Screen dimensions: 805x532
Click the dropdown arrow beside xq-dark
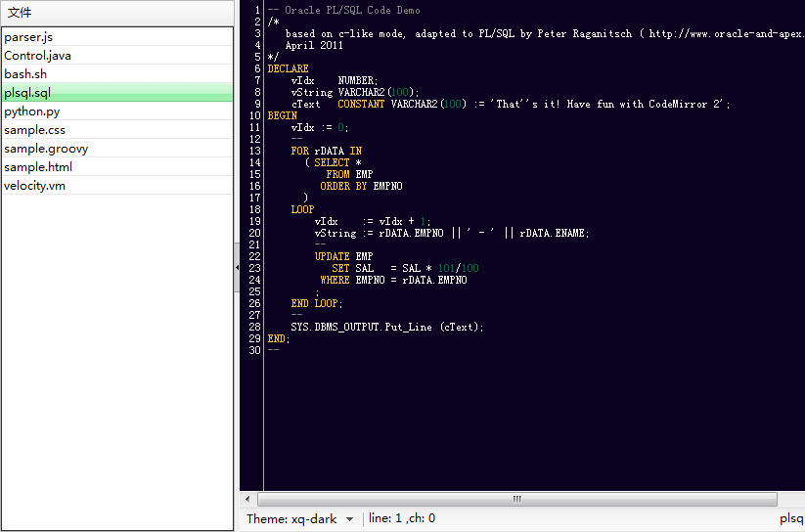coord(349,519)
